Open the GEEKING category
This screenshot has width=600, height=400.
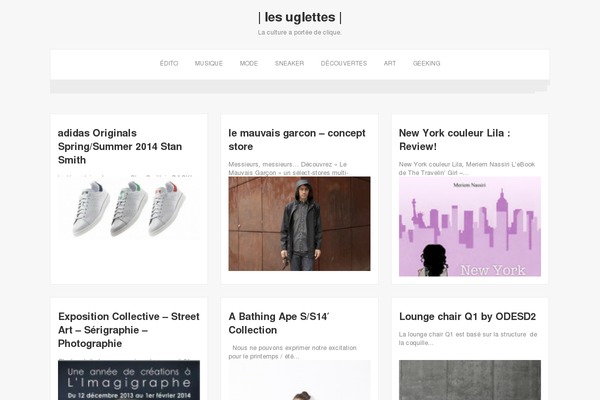426,64
